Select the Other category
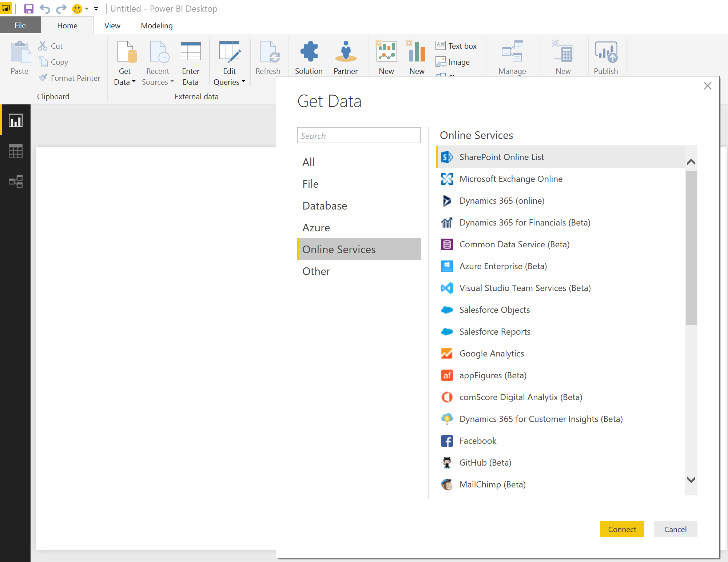This screenshot has height=562, width=728. tap(359, 271)
